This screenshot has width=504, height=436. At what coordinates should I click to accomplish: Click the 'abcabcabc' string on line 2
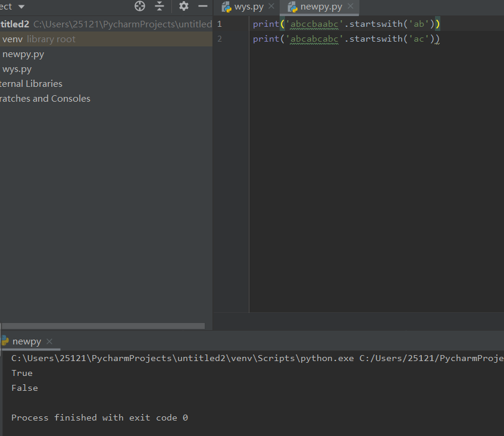(x=314, y=39)
